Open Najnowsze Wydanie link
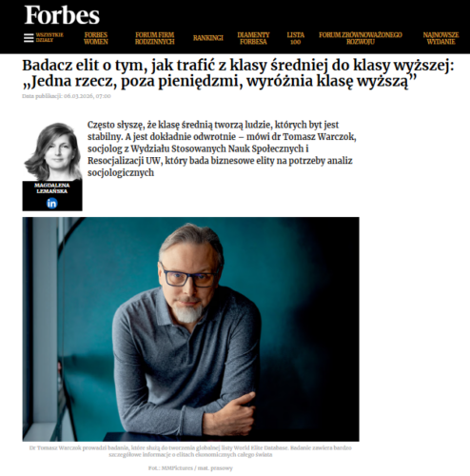 [x=441, y=38]
